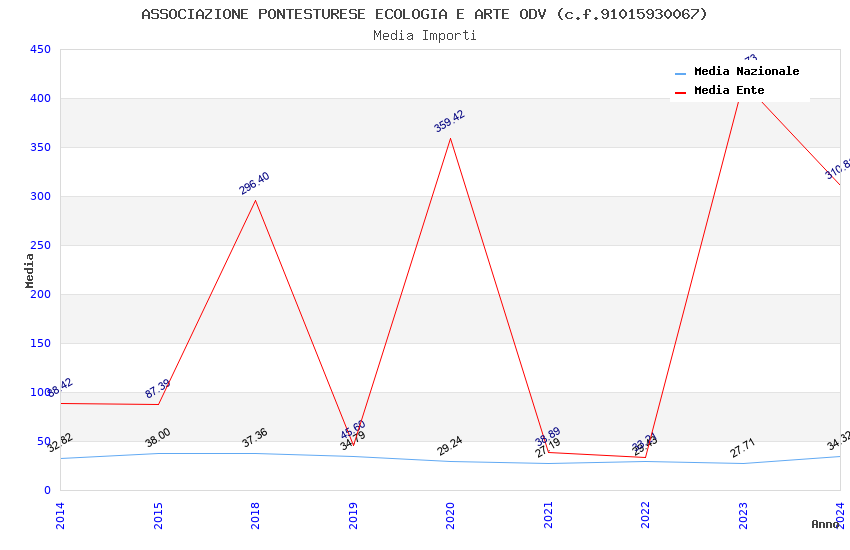Click the 2018 x-axis year label
This screenshot has width=850, height=550.
click(x=255, y=515)
